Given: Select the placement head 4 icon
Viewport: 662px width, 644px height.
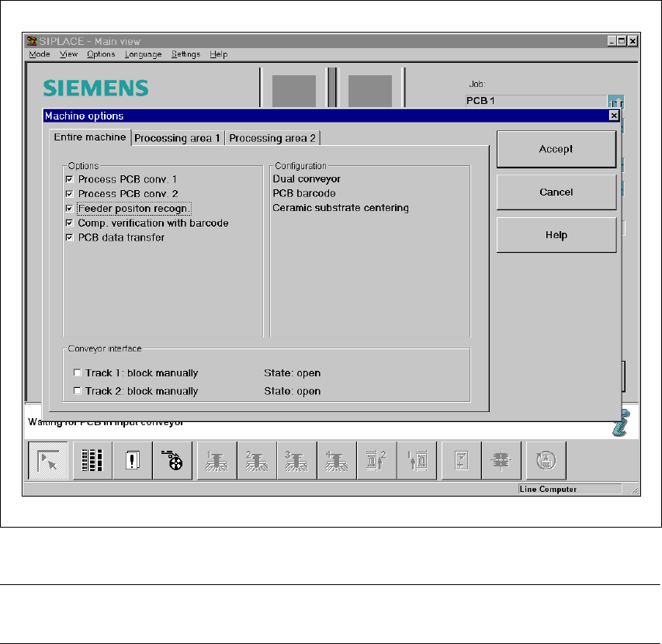Looking at the screenshot, I should tap(337, 460).
